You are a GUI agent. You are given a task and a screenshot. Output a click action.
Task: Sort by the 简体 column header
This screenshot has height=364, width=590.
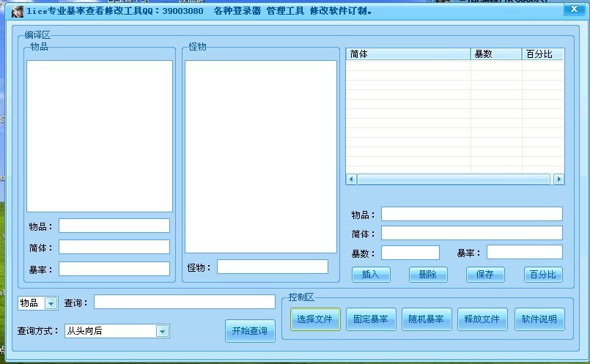pyautogui.click(x=408, y=54)
